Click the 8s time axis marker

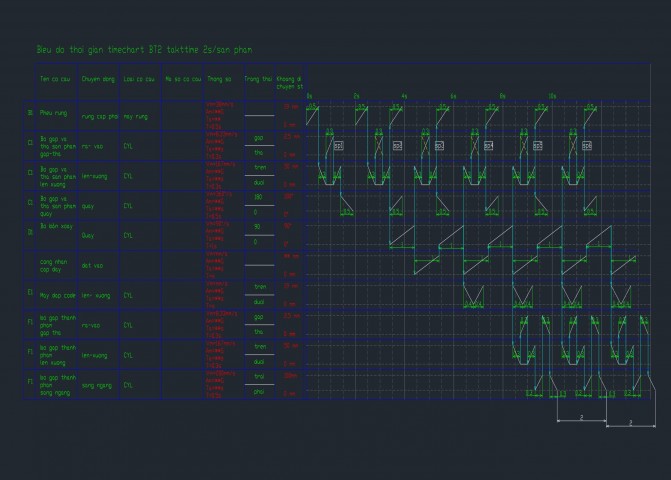click(x=503, y=96)
